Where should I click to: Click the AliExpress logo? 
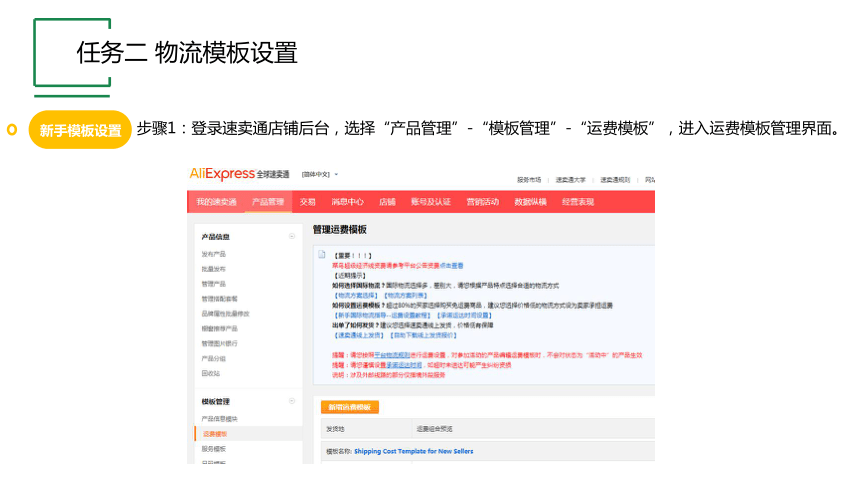[x=239, y=174]
